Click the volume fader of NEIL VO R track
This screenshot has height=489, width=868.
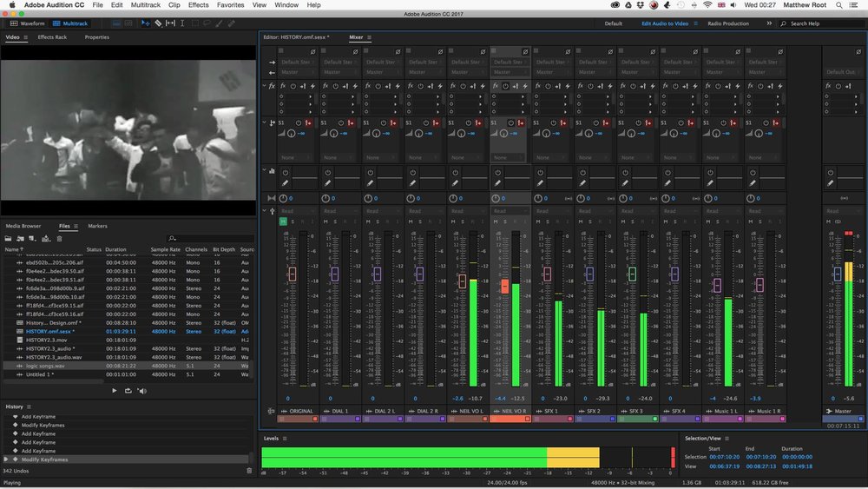[505, 287]
